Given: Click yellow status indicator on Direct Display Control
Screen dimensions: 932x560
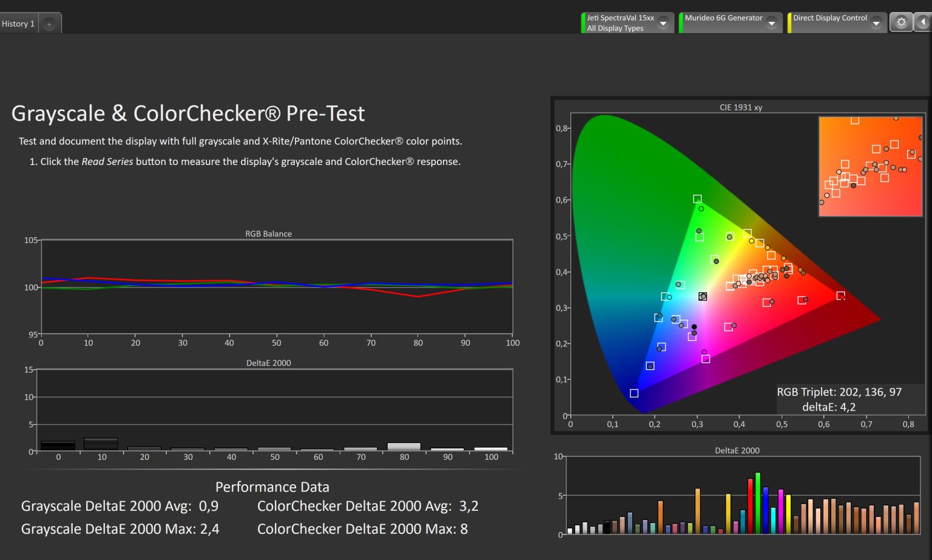Looking at the screenshot, I should point(789,23).
